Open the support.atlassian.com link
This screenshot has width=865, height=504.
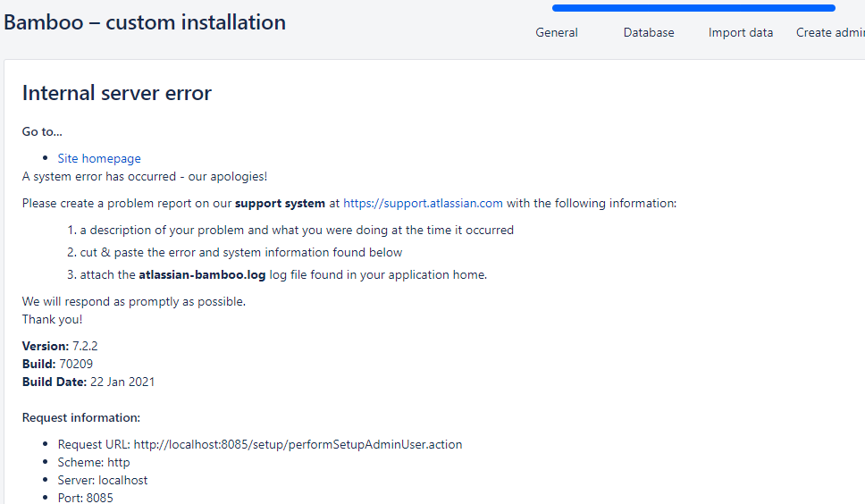[424, 204]
